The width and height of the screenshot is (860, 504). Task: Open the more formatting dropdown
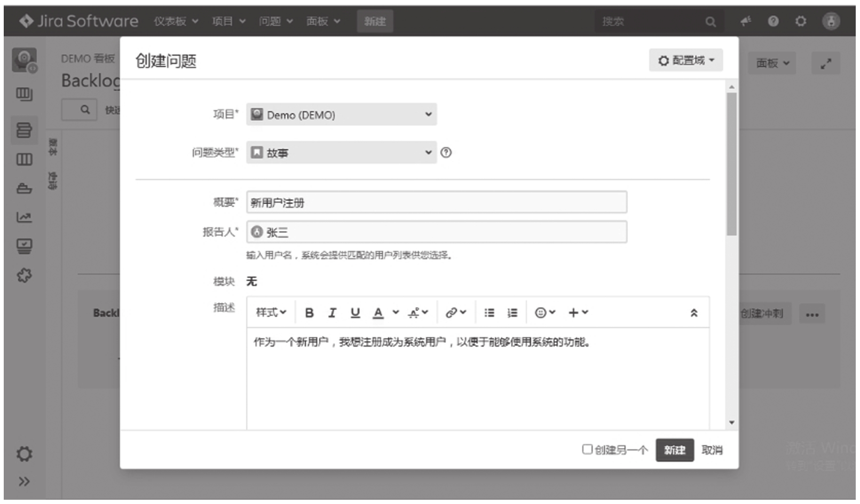[x=418, y=313]
